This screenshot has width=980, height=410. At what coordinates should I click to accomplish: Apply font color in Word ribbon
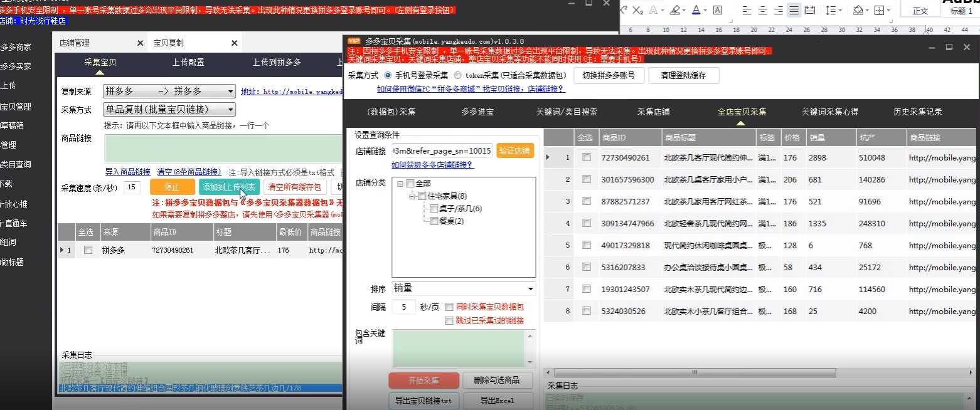click(x=696, y=10)
